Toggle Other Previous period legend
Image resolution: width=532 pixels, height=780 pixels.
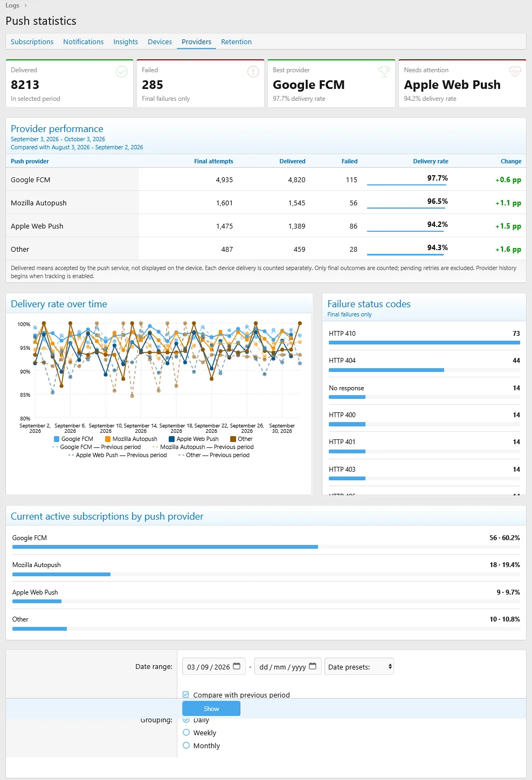[x=214, y=455]
